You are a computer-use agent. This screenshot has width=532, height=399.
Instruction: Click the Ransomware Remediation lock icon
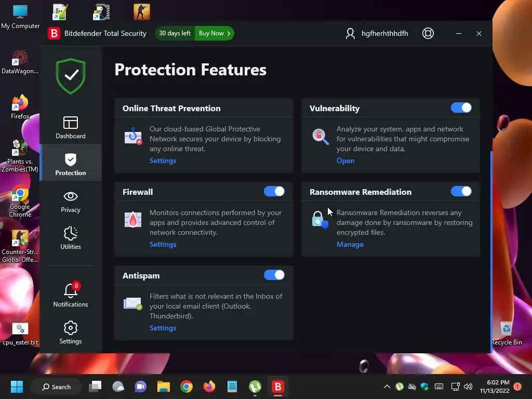[320, 220]
